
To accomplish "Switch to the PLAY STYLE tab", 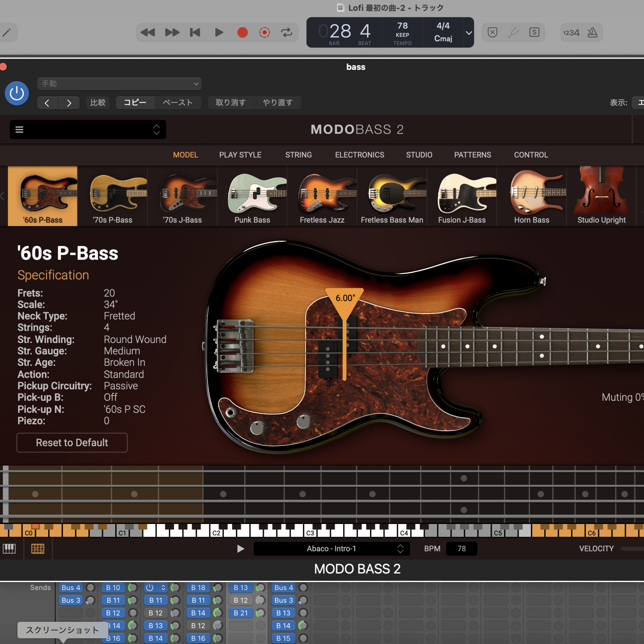I will (x=240, y=155).
